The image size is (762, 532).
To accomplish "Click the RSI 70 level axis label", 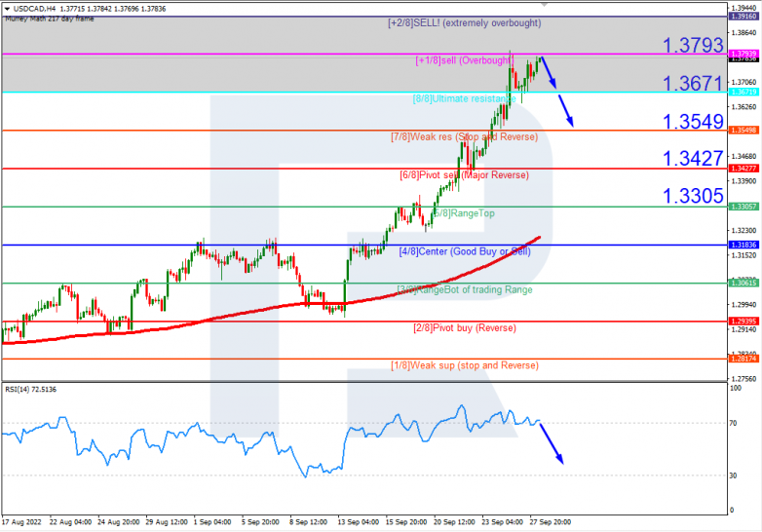I will (734, 424).
